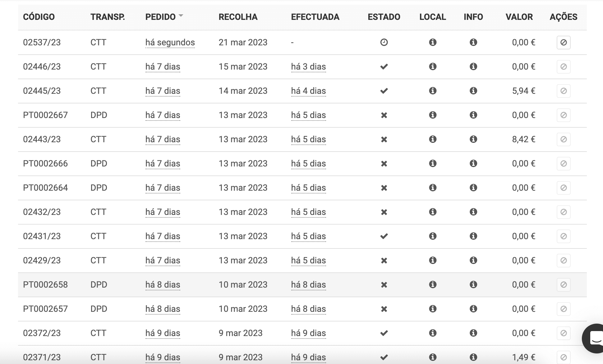The height and width of the screenshot is (364, 603).
Task: Click the failed status icon for PT0002666
Action: pos(384,164)
